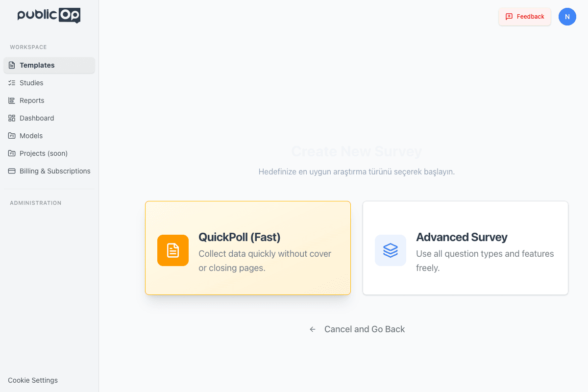Click the blue Advanced Survey layers icon
The height and width of the screenshot is (392, 588).
click(x=391, y=250)
